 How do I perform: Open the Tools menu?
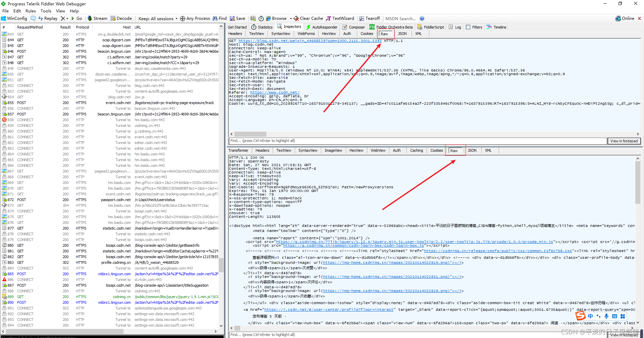(46, 11)
